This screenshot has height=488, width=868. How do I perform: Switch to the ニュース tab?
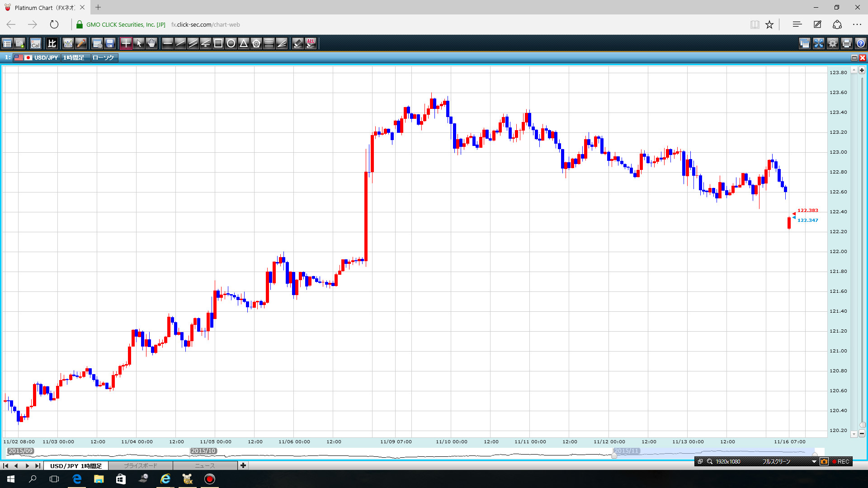click(x=205, y=465)
